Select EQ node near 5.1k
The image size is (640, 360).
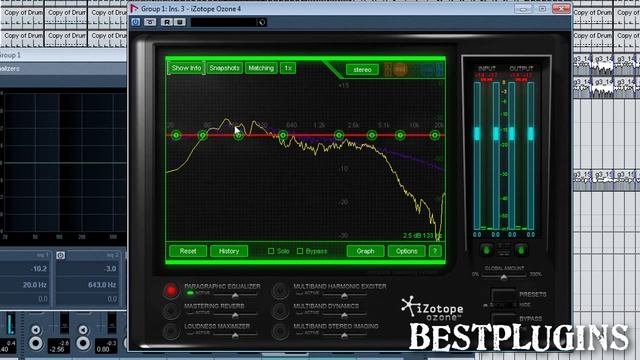(x=371, y=135)
